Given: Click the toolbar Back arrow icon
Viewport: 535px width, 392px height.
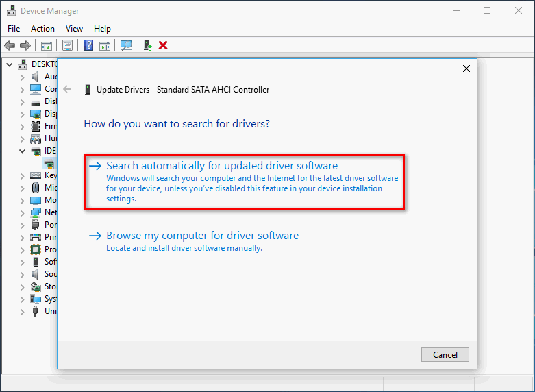Looking at the screenshot, I should [10, 46].
